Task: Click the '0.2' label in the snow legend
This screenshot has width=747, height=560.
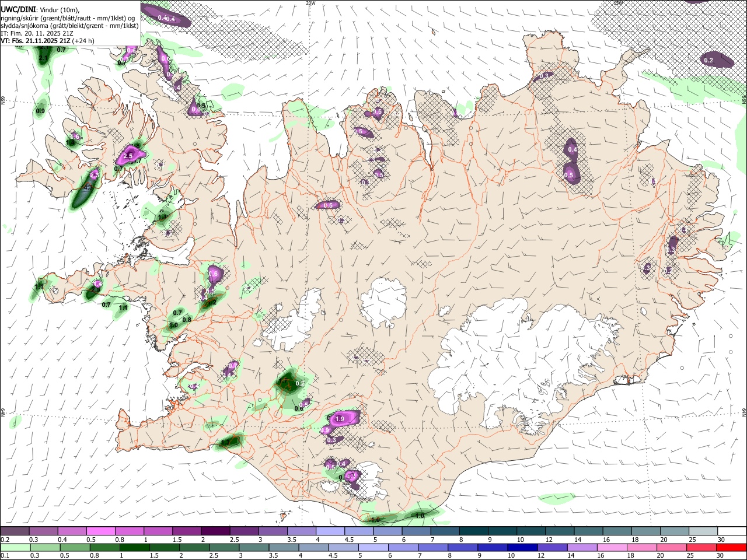Action: pyautogui.click(x=5, y=540)
